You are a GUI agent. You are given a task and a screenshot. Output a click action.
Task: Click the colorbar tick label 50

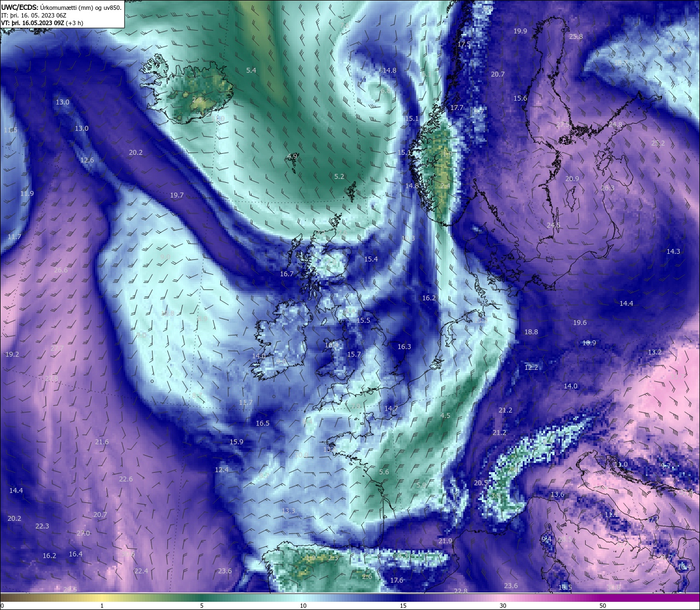(603, 606)
